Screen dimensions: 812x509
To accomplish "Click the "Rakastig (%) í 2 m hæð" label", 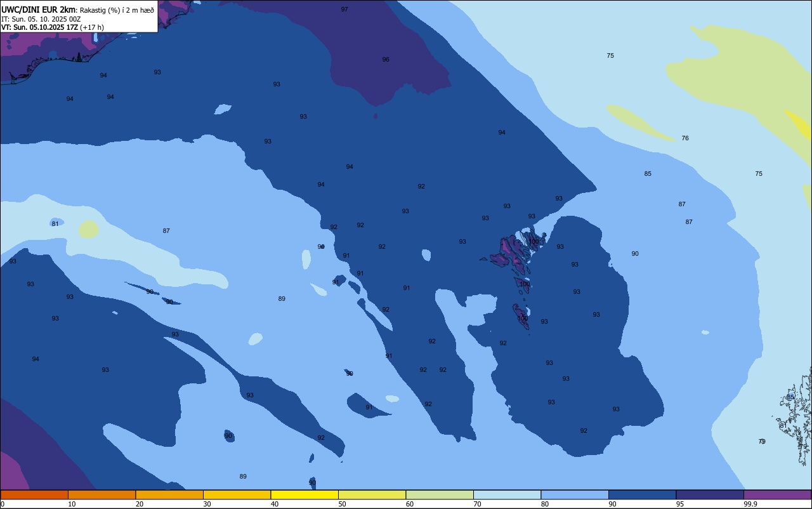I will pyautogui.click(x=117, y=10).
